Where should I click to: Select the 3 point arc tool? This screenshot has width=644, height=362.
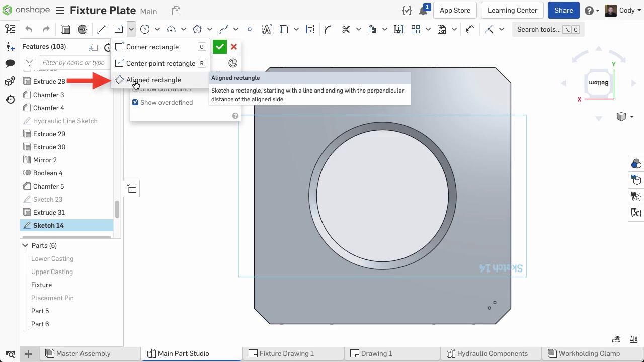pos(171,29)
